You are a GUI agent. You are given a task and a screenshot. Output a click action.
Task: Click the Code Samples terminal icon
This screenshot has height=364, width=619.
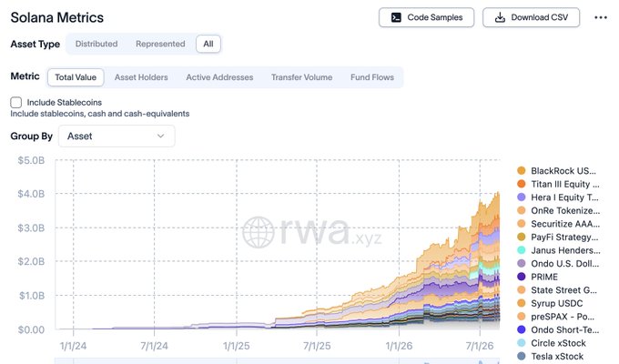click(x=396, y=17)
